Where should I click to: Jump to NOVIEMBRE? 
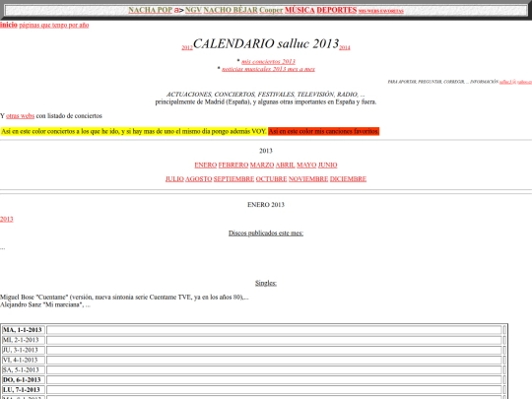[308, 178]
